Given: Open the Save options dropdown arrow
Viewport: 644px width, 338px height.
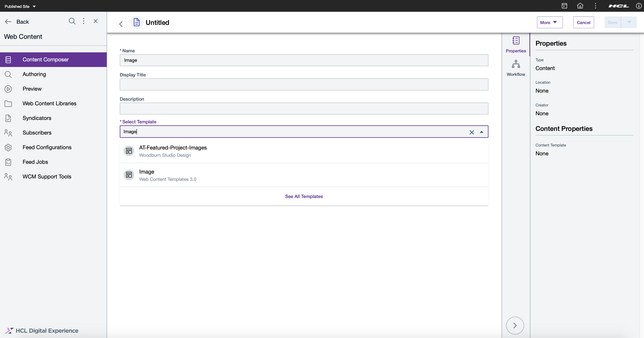Looking at the screenshot, I should click(629, 23).
